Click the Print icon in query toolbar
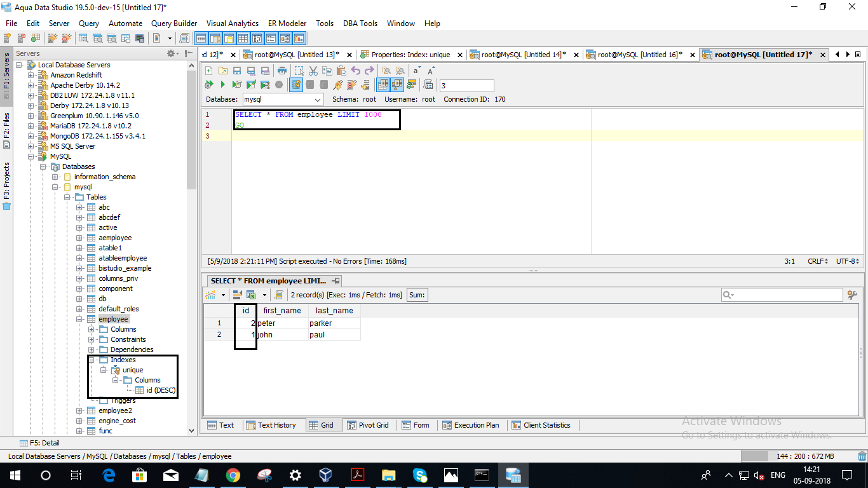The image size is (868, 488). [282, 71]
